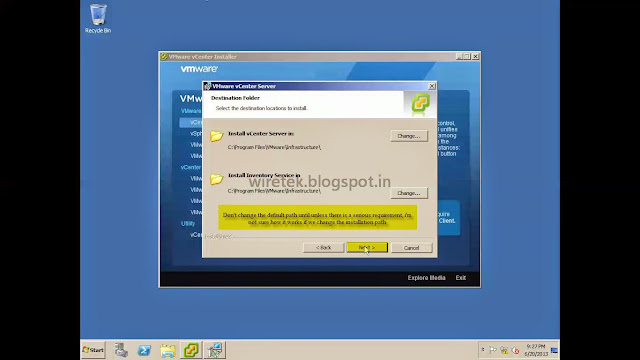Screen dimensions: 640x360
Task: Click the Inventory Service install path text
Action: (x=274, y=191)
